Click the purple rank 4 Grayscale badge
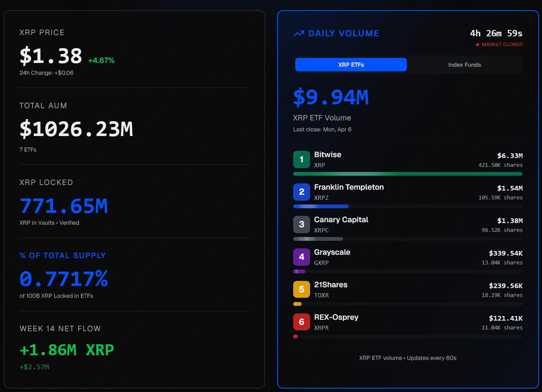542x392 pixels. pos(302,257)
